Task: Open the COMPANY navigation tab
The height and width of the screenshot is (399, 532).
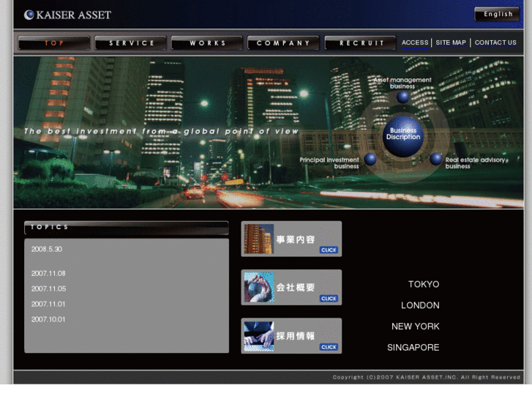Action: pyautogui.click(x=284, y=43)
